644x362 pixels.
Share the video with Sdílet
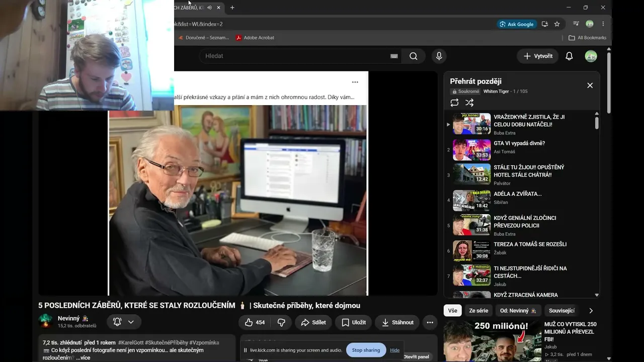[313, 322]
